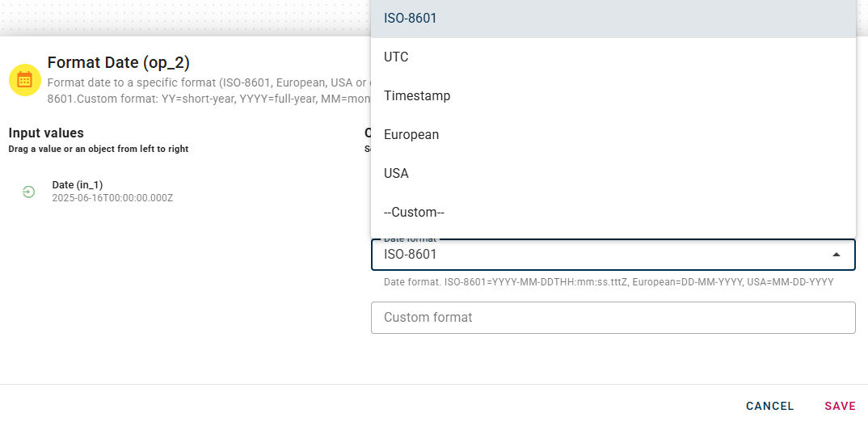This screenshot has width=868, height=422.
Task: Focus the Custom format text field
Action: [x=613, y=318]
